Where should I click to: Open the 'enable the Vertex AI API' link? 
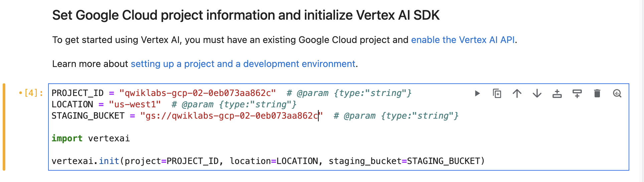(463, 40)
